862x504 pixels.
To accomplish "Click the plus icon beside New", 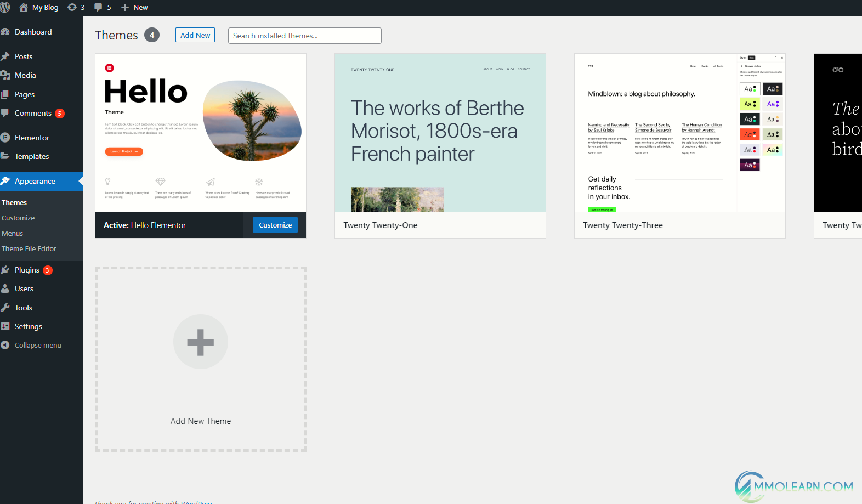I will coord(125,7).
